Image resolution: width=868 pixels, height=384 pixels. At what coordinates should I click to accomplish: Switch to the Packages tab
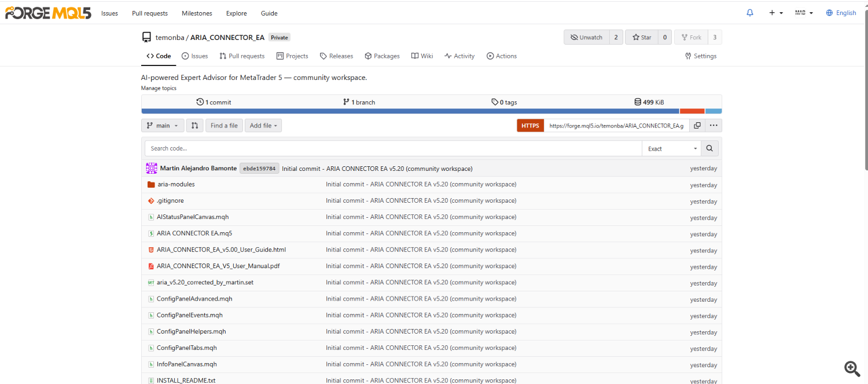pos(382,56)
